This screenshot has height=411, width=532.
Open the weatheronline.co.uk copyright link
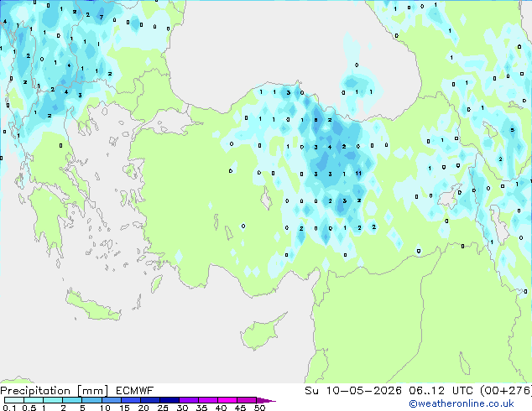[462, 403]
